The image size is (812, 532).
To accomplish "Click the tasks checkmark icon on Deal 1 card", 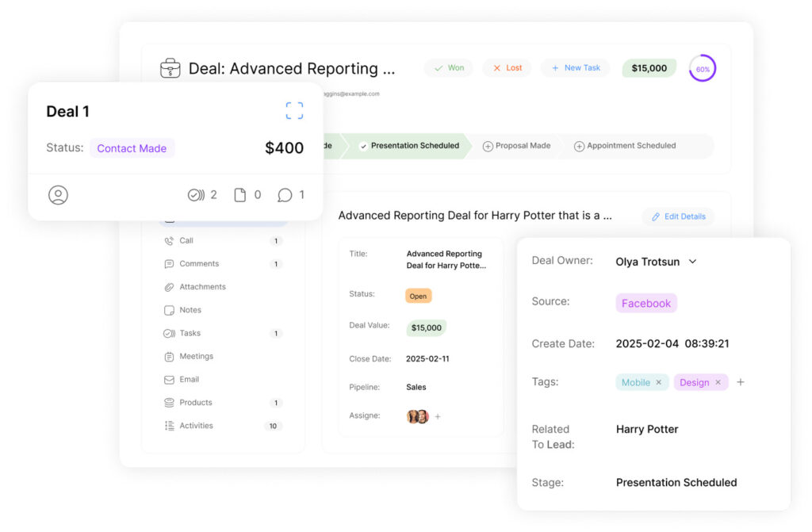I will pyautogui.click(x=195, y=195).
